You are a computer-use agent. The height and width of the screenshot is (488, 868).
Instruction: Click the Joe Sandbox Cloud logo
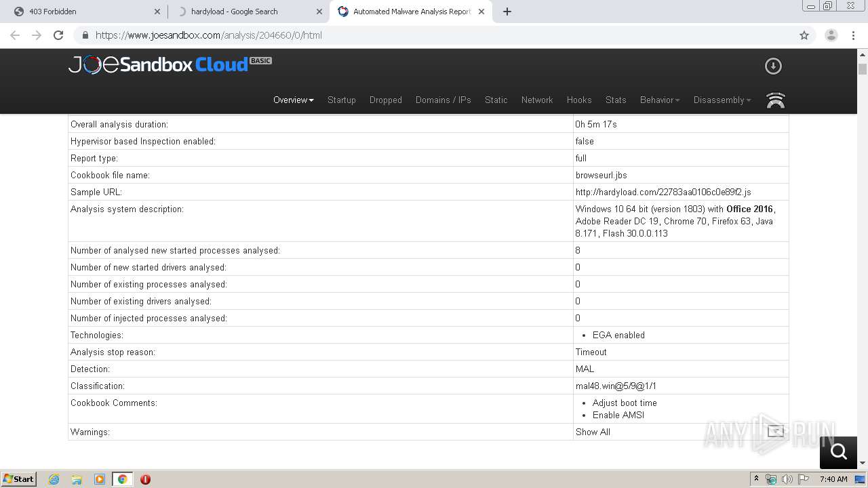(170, 64)
